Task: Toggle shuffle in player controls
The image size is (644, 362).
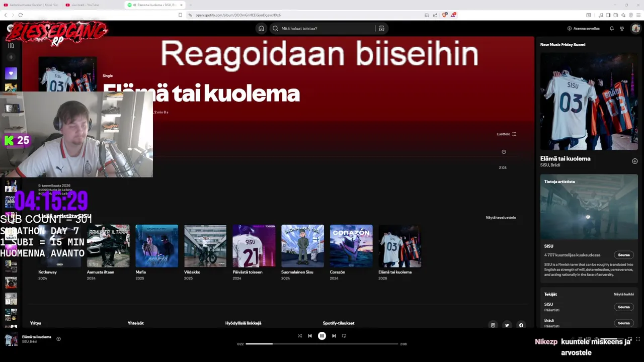Action: [299, 336]
